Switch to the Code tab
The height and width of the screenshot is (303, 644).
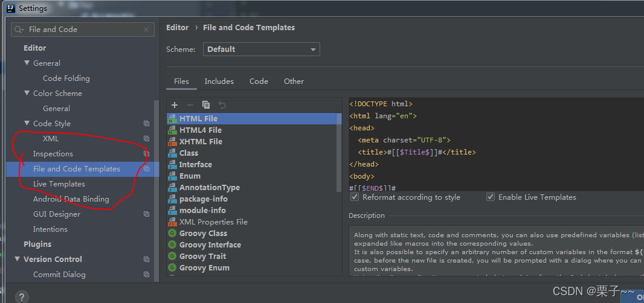point(259,81)
